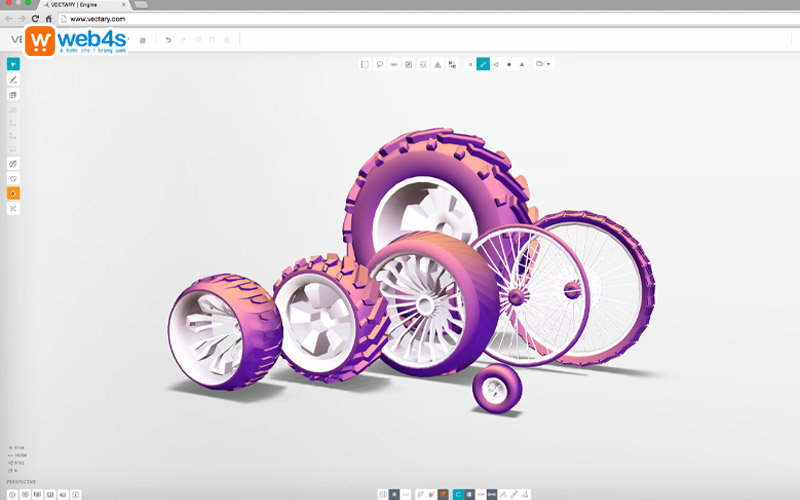Click the object mode icon in top toolbar

(521, 64)
